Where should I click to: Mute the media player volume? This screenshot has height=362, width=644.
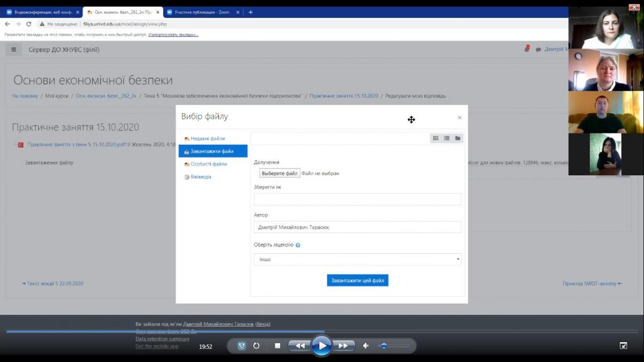tap(365, 346)
